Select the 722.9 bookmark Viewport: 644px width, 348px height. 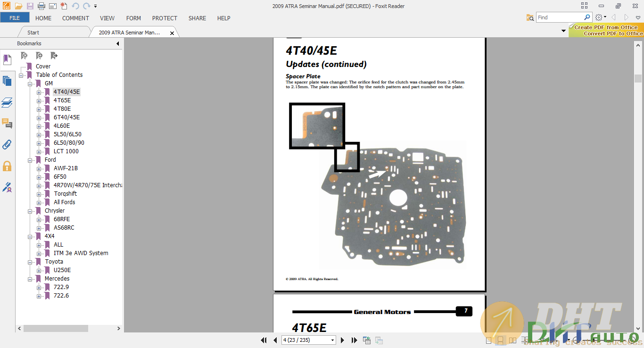61,287
